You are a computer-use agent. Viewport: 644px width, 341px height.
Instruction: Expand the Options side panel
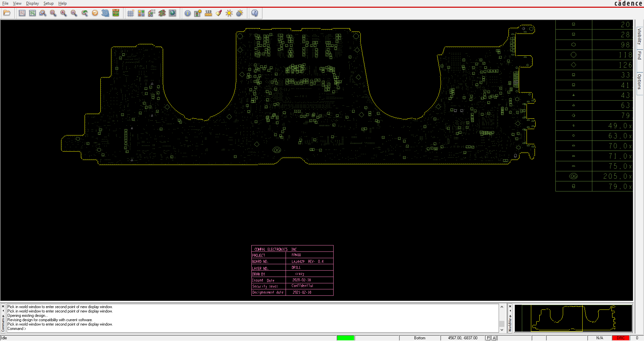pos(640,81)
